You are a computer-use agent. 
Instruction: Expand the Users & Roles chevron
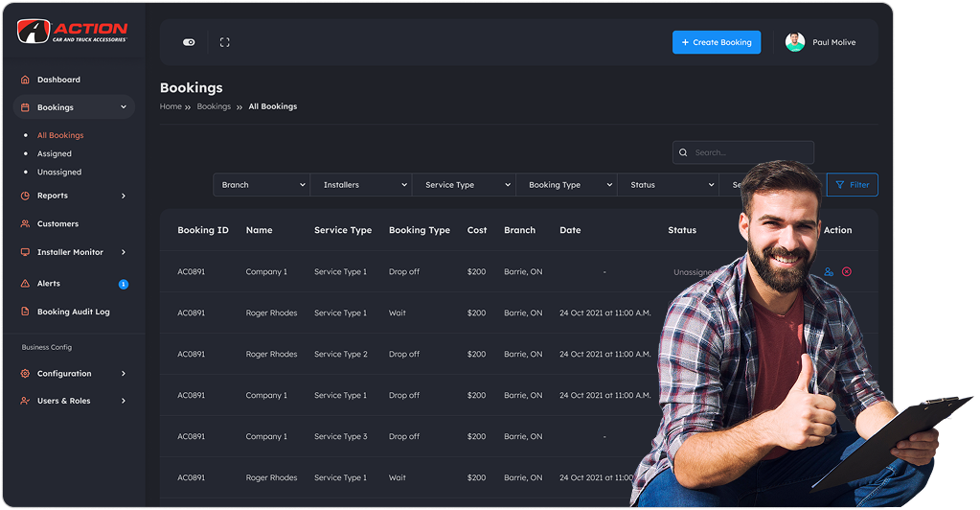pyautogui.click(x=124, y=401)
